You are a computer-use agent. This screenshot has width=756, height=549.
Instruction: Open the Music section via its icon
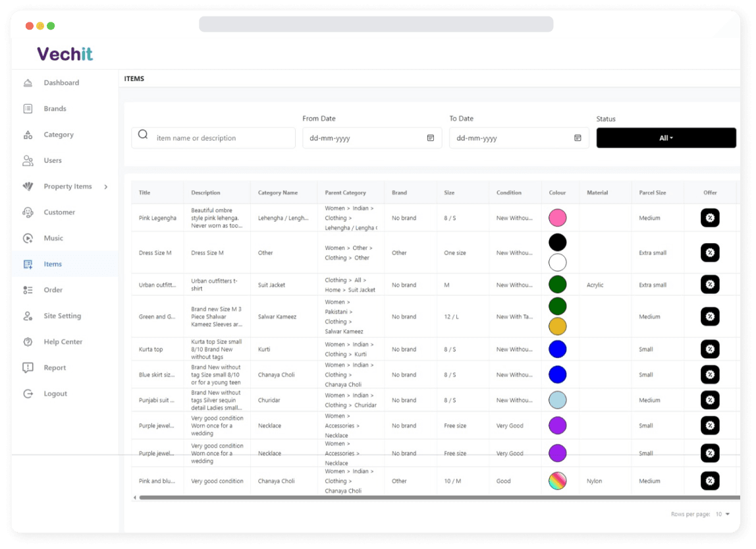coord(28,238)
